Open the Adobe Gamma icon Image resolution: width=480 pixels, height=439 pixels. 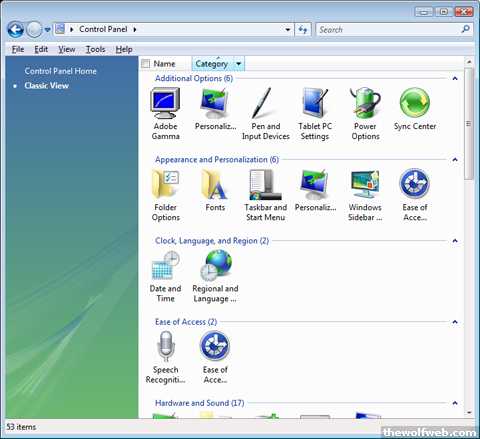pyautogui.click(x=165, y=103)
